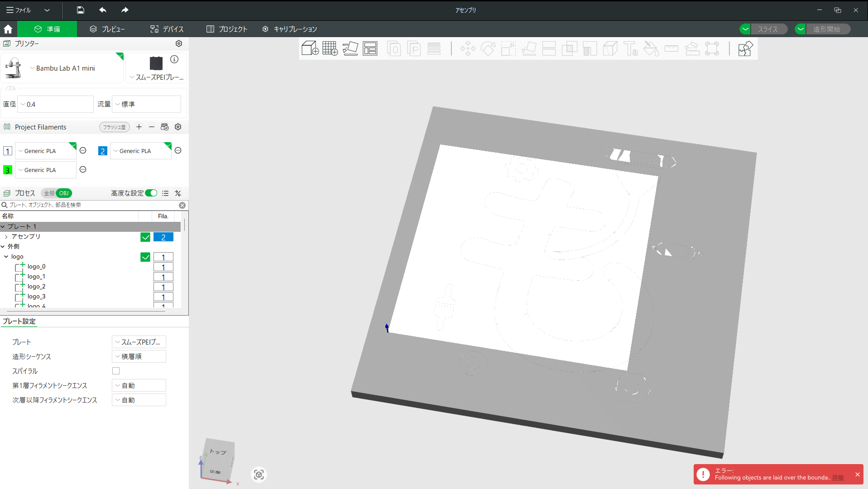Select the Auto orient tool
Viewport: 868px width, 489px height.
350,48
